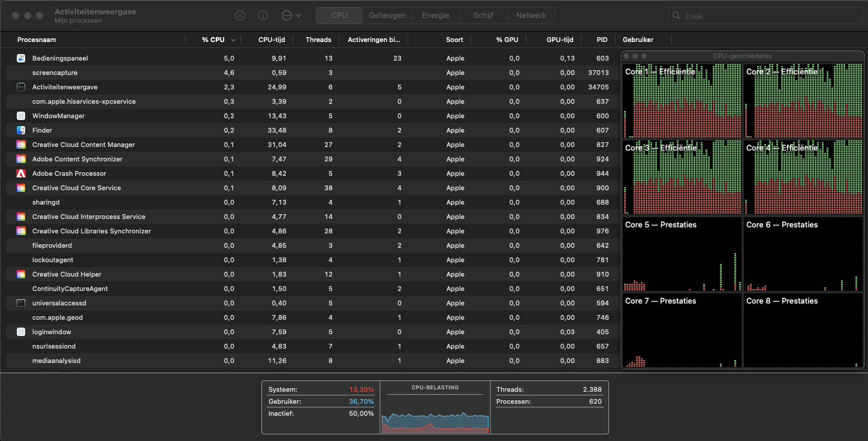Click the Finder process icon
Viewport: 868px width, 441px height.
pyautogui.click(x=21, y=130)
